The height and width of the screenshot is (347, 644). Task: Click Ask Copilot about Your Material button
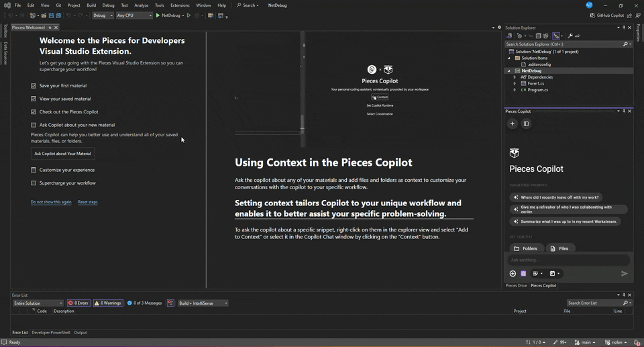pos(63,153)
